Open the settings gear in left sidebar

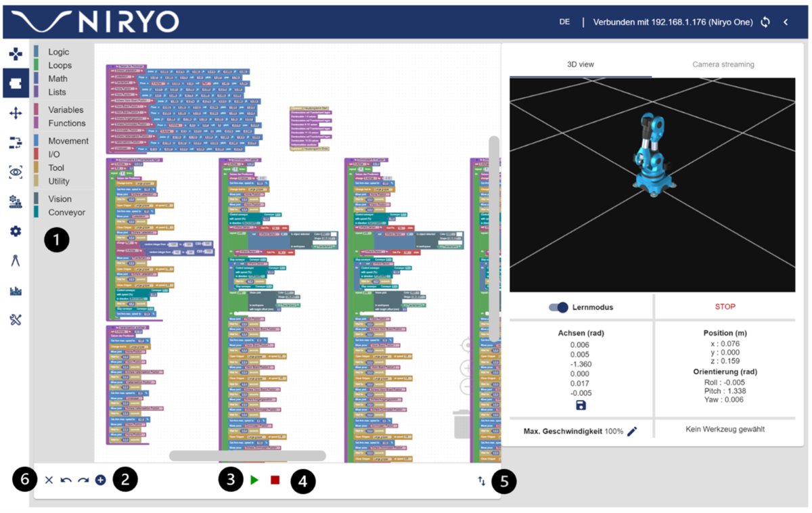pyautogui.click(x=16, y=231)
